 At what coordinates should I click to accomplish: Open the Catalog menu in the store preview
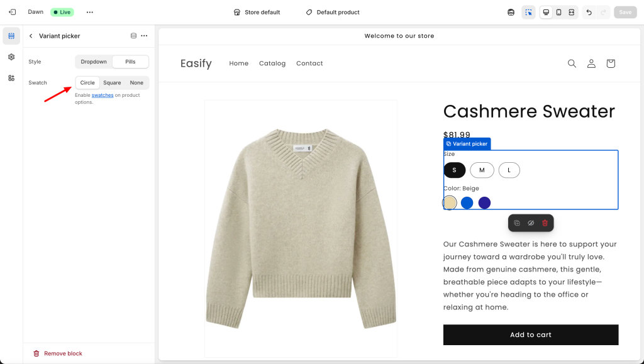[272, 63]
